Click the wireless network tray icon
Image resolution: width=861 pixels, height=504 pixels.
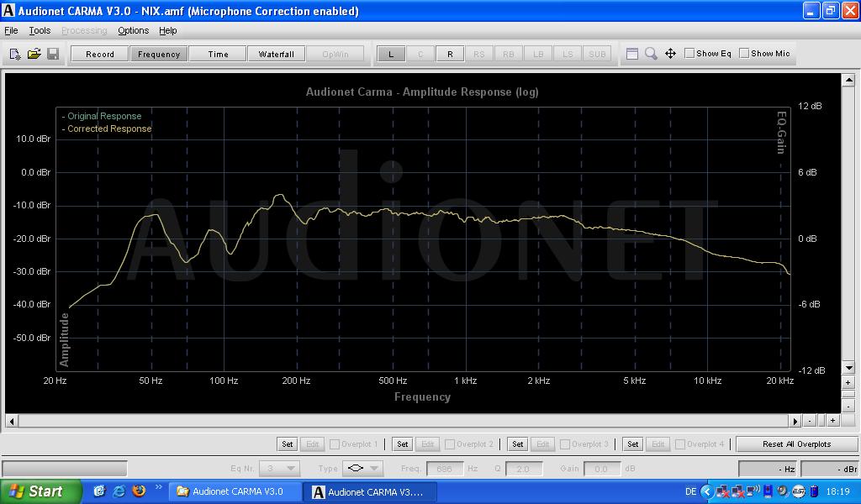753,491
